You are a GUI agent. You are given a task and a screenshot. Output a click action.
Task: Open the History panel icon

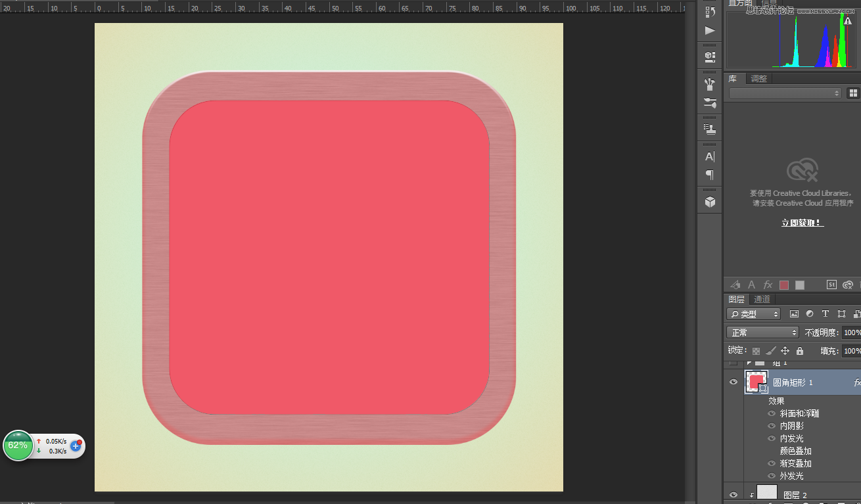coord(710,12)
